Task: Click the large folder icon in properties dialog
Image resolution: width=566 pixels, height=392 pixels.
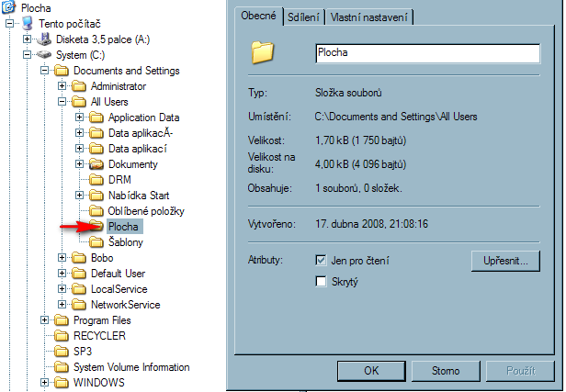Action: (x=264, y=53)
